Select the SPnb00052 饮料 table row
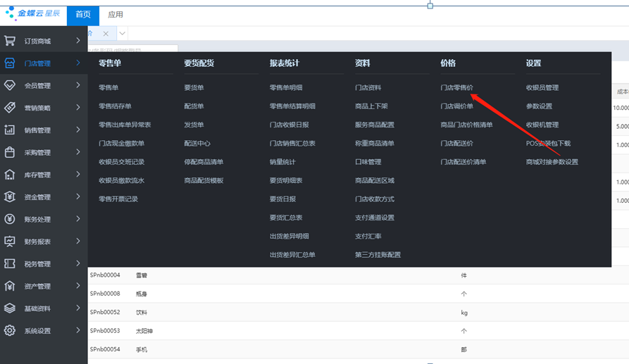This screenshot has height=364, width=629. tap(282, 312)
